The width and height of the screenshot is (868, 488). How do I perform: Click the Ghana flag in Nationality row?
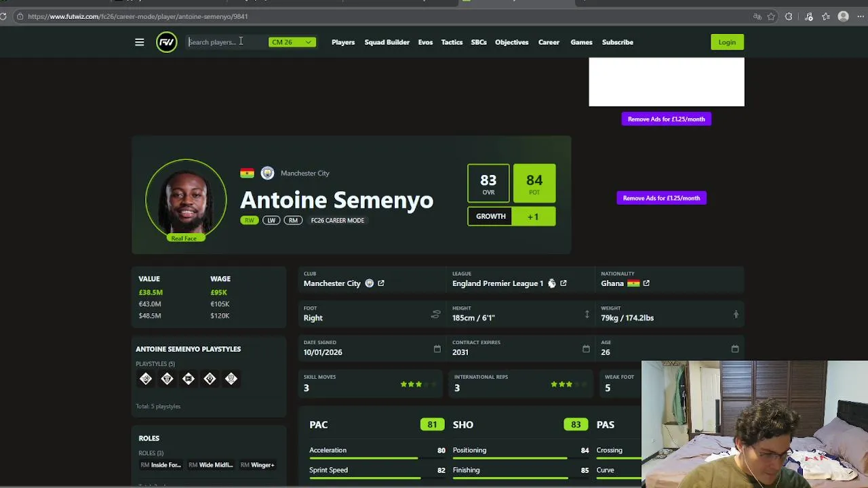(633, 283)
